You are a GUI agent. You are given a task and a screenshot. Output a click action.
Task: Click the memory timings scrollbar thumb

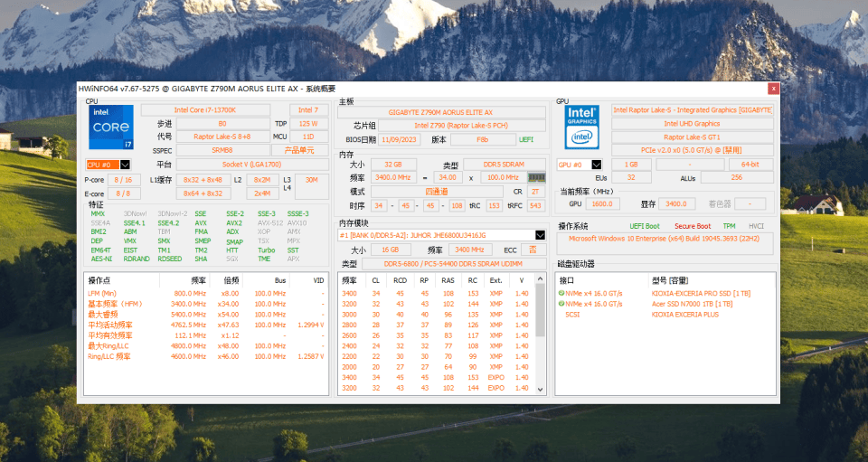tap(541, 310)
